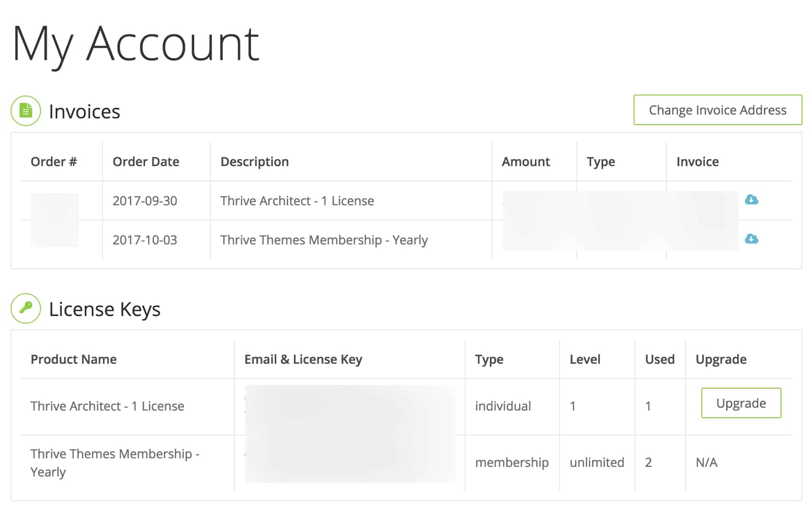Click the green Invoices document icon
The height and width of the screenshot is (508, 812).
[x=25, y=110]
